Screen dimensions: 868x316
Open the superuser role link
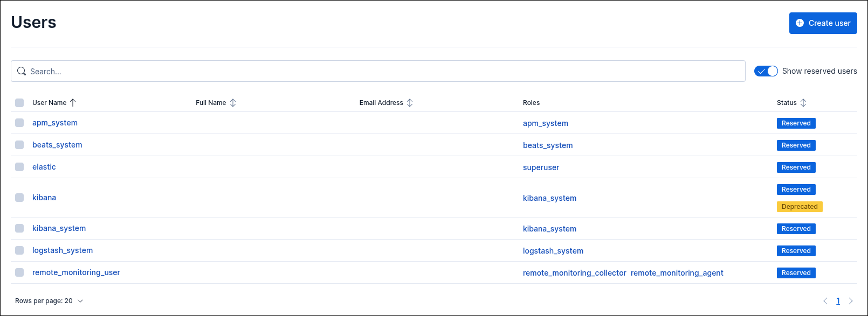541,167
